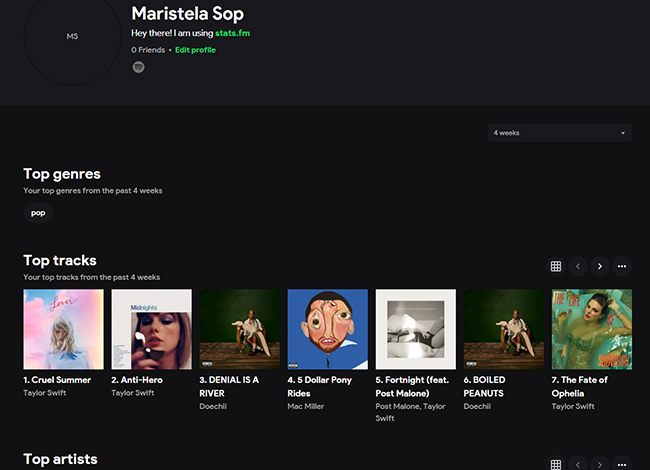Go to next Top artists page
The image size is (650, 470).
coord(600,464)
